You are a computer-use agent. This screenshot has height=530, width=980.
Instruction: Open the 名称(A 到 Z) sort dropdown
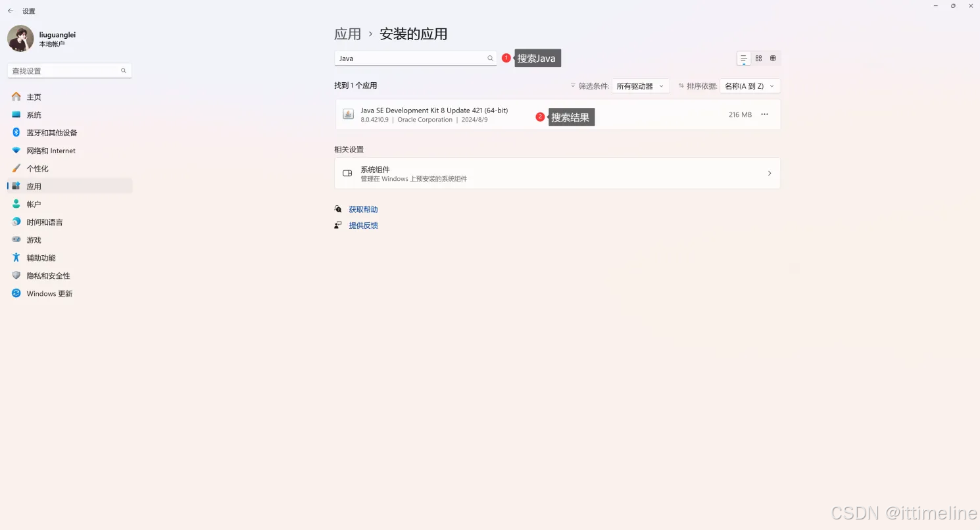tap(750, 86)
